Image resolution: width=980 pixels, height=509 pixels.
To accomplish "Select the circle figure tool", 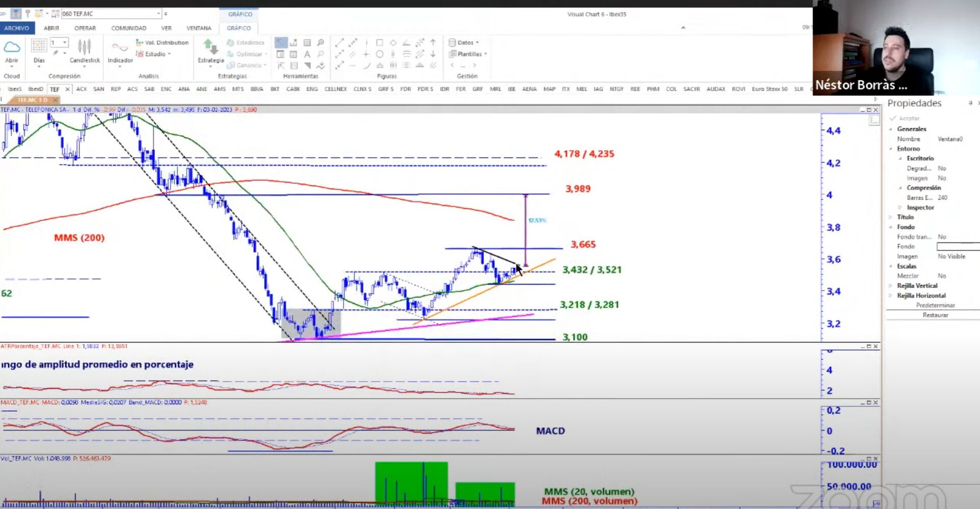I will pyautogui.click(x=379, y=54).
